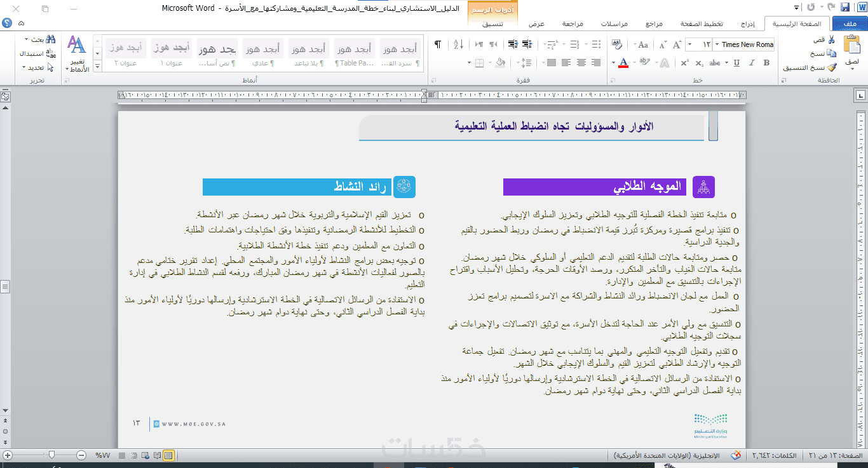Toggle superscript (x²) formatting
The width and height of the screenshot is (868, 468).
coord(685,62)
